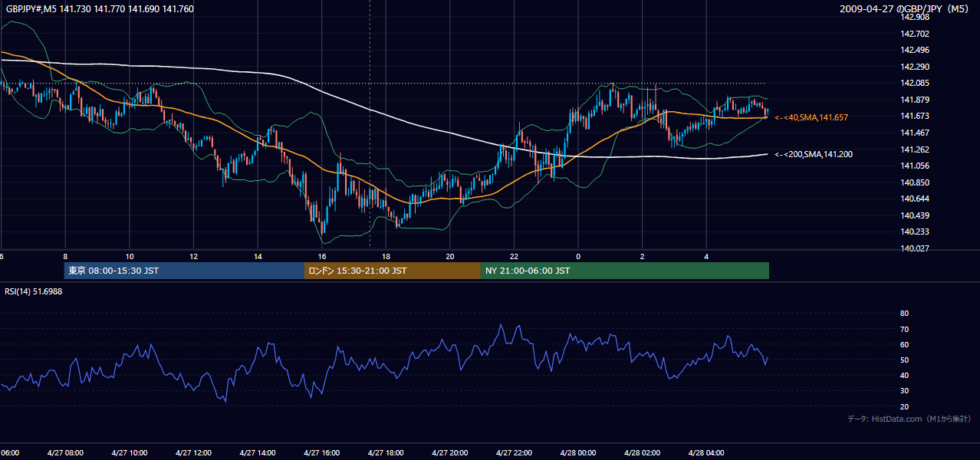Click the 4/28 00:00 time axis label
The height and width of the screenshot is (460, 980).
[x=577, y=453]
